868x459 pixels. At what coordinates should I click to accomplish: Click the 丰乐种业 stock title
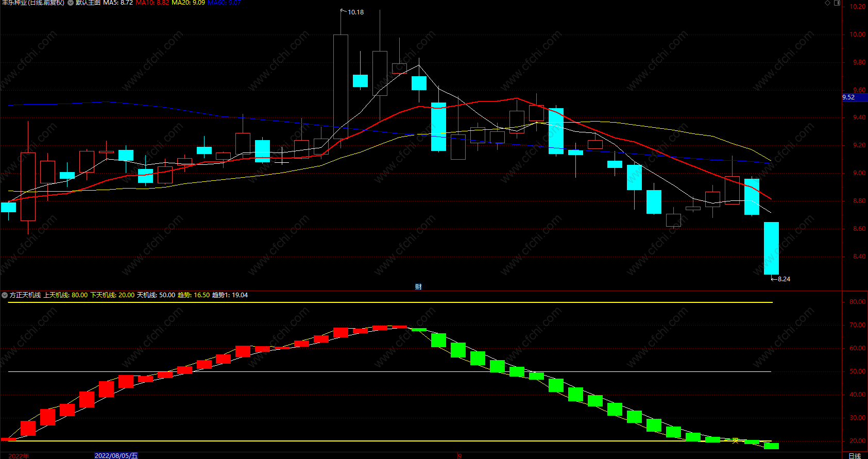[33, 3]
